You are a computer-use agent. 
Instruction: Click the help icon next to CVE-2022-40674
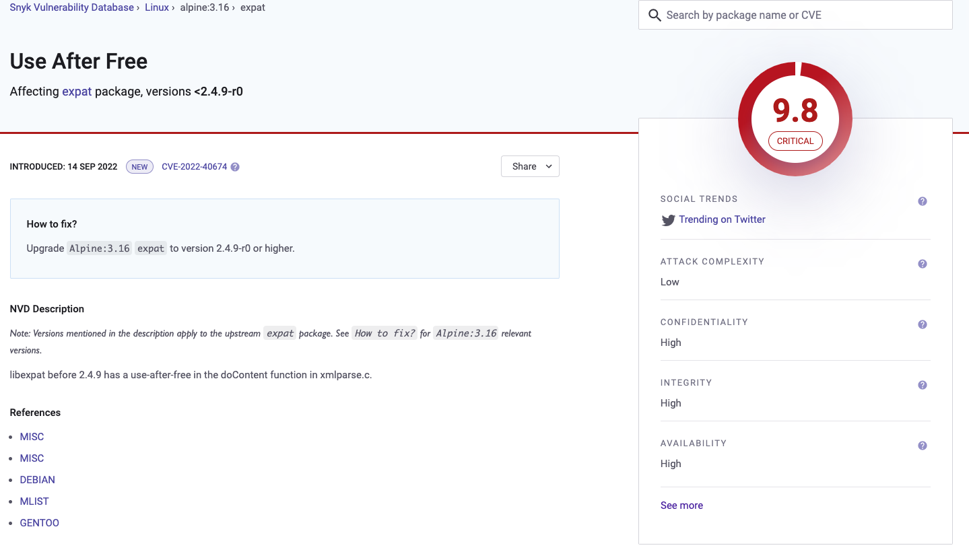coord(234,166)
